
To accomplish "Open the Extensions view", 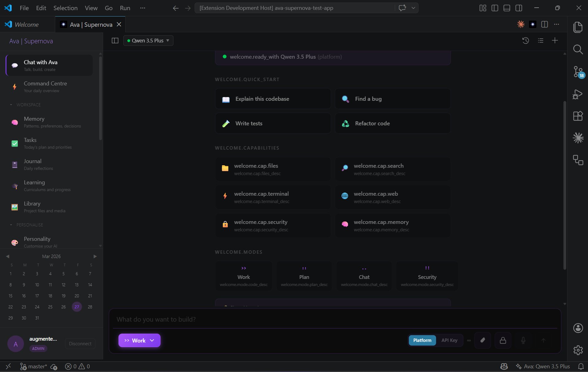I will pyautogui.click(x=578, y=116).
